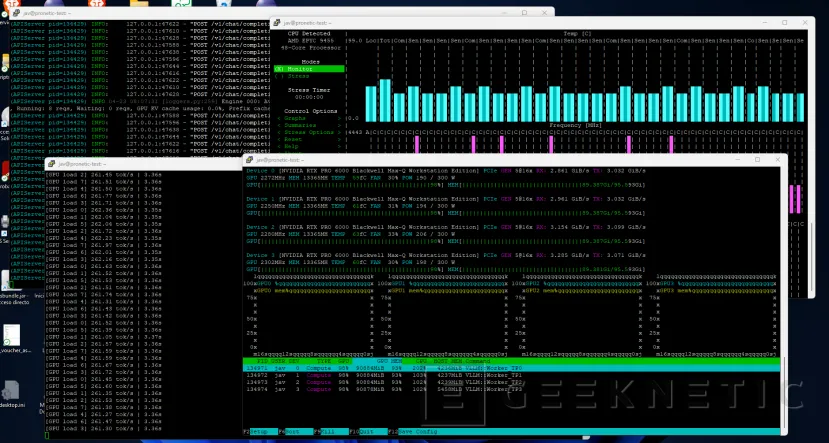Click PID column header in nvtop
Image resolution: width=829 pixels, height=443 pixels.
point(263,361)
